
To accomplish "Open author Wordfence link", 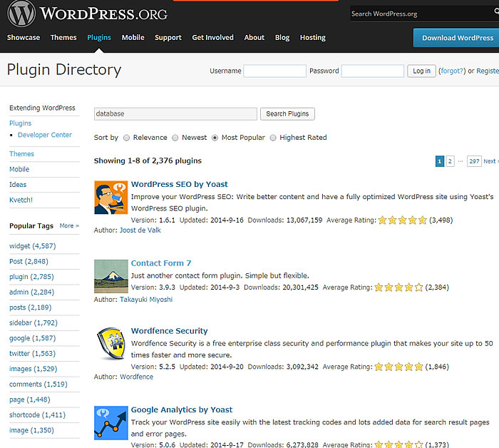I will [x=137, y=377].
